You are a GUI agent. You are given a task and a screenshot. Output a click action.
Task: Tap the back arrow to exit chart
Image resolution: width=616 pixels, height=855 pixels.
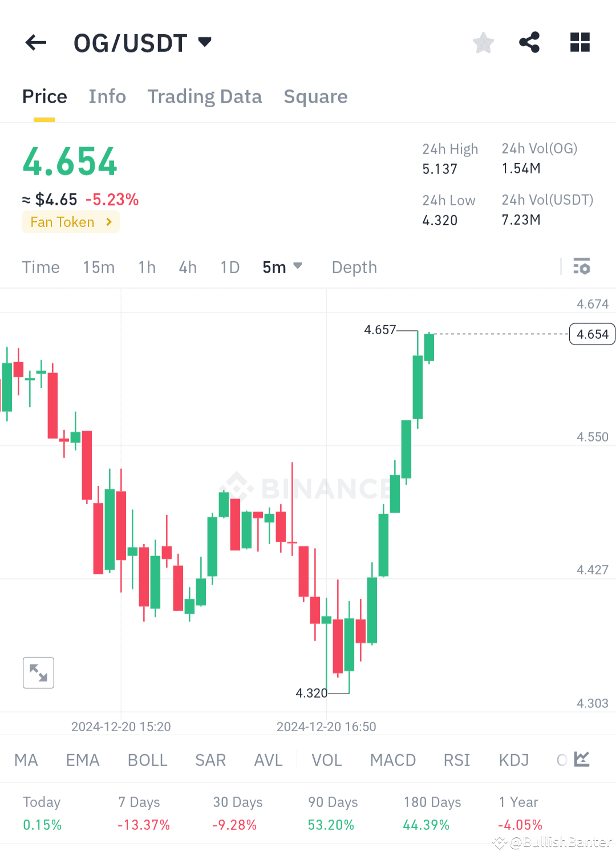tap(35, 42)
